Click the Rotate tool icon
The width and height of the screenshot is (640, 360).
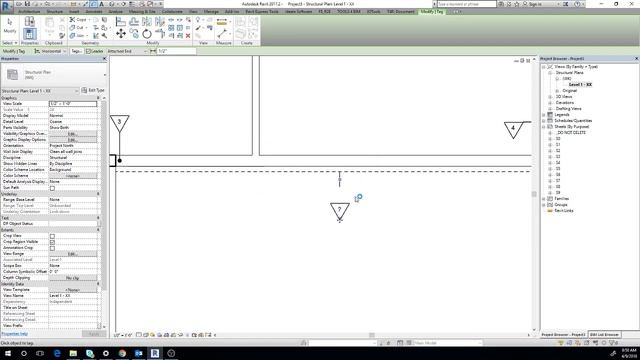click(x=147, y=34)
